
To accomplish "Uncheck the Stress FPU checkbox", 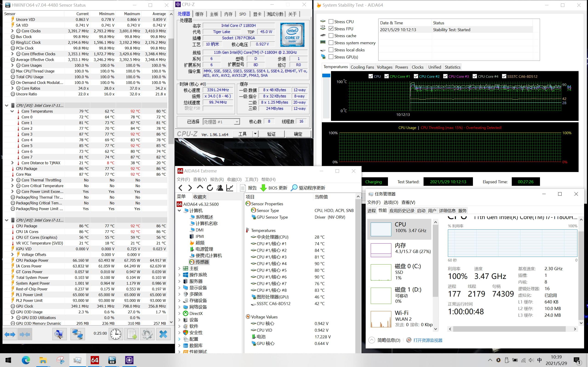I will coord(331,29).
